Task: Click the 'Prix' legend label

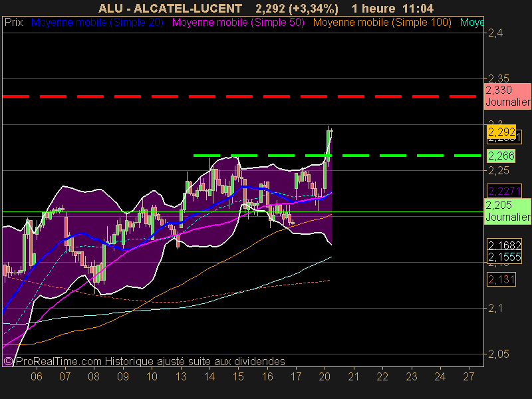Action: point(13,23)
